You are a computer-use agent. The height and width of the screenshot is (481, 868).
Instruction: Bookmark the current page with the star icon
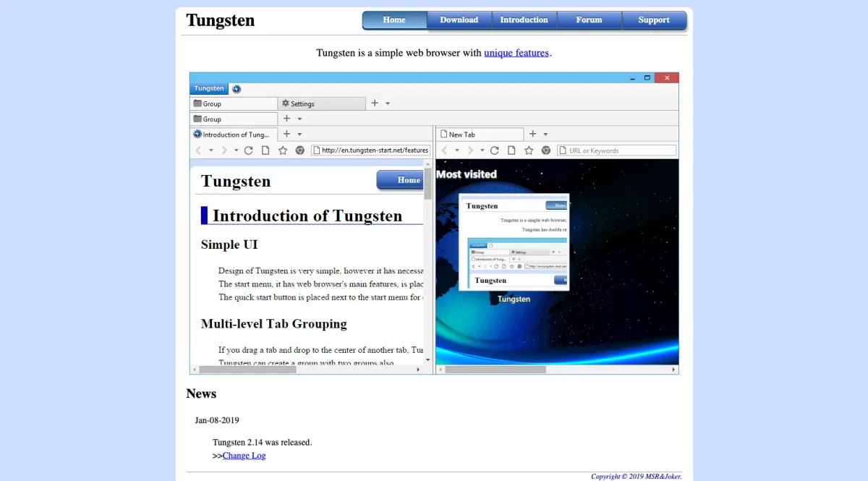(x=283, y=150)
